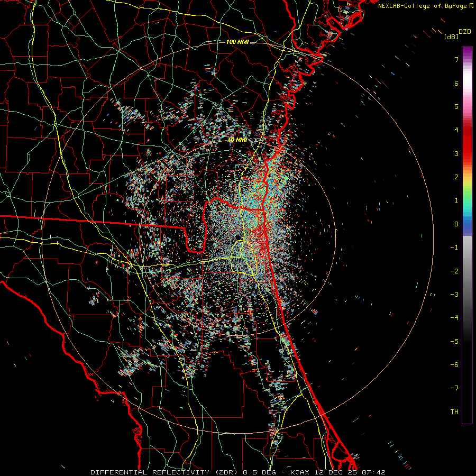Click the 12 DEC 25 date text
This screenshot has height=476, width=476.
click(335, 472)
